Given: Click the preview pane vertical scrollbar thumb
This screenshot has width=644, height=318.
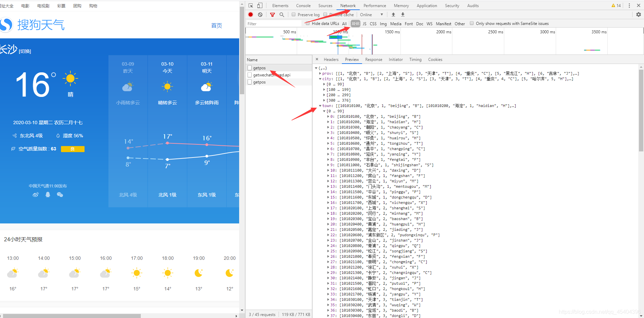Looking at the screenshot, I should pos(641,110).
